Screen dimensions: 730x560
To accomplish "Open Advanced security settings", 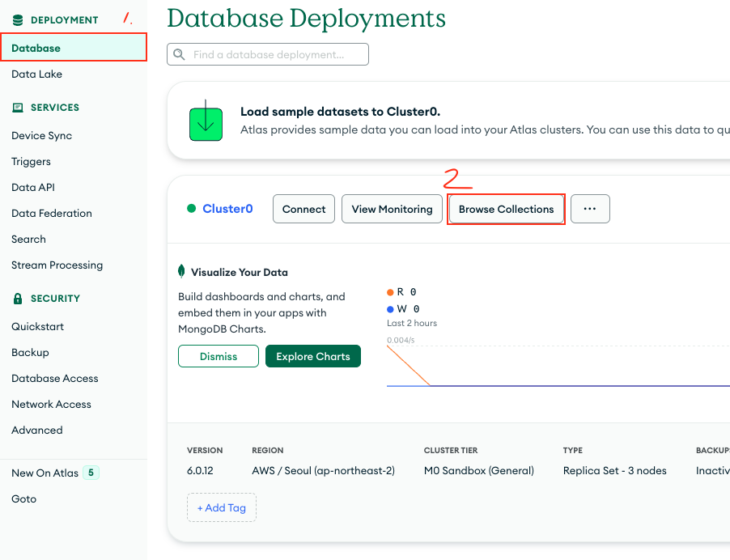I will point(37,431).
